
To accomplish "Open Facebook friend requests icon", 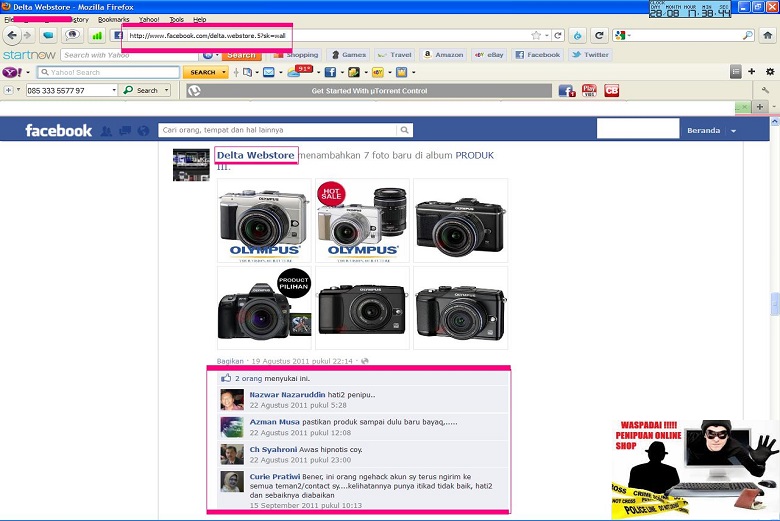I will click(x=106, y=130).
